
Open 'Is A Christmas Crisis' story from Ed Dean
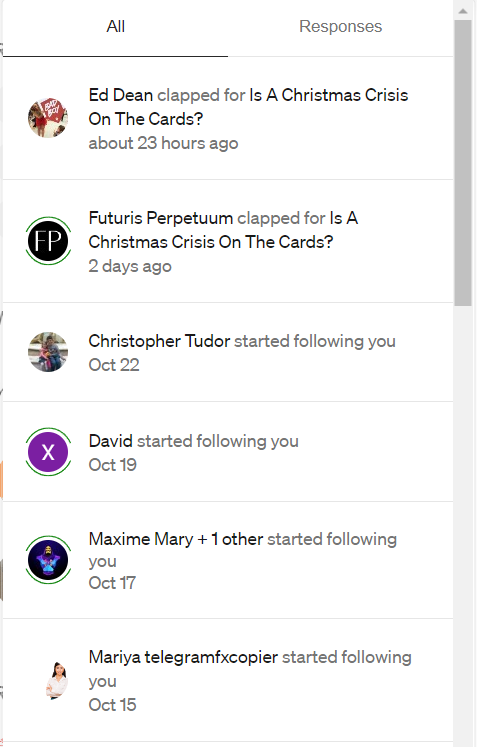coord(248,107)
